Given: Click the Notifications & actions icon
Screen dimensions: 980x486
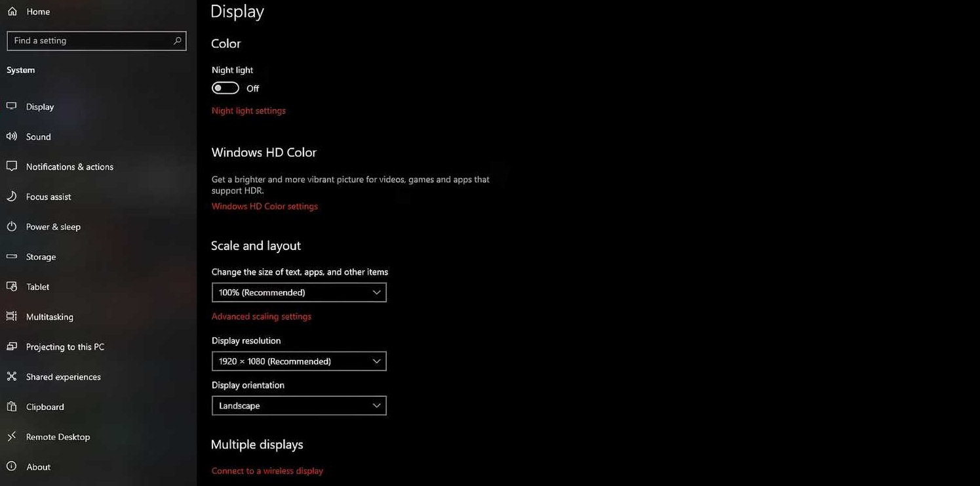Looking at the screenshot, I should (x=12, y=167).
